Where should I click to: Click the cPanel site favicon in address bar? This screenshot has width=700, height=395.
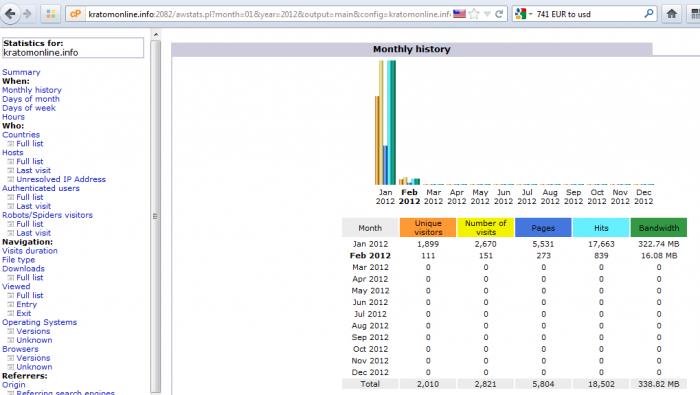(75, 14)
